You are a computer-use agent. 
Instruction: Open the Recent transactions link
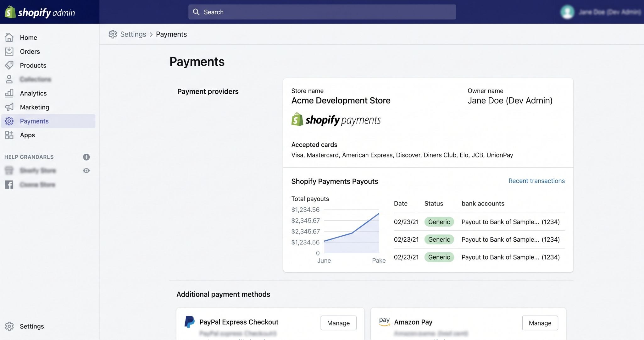click(536, 181)
